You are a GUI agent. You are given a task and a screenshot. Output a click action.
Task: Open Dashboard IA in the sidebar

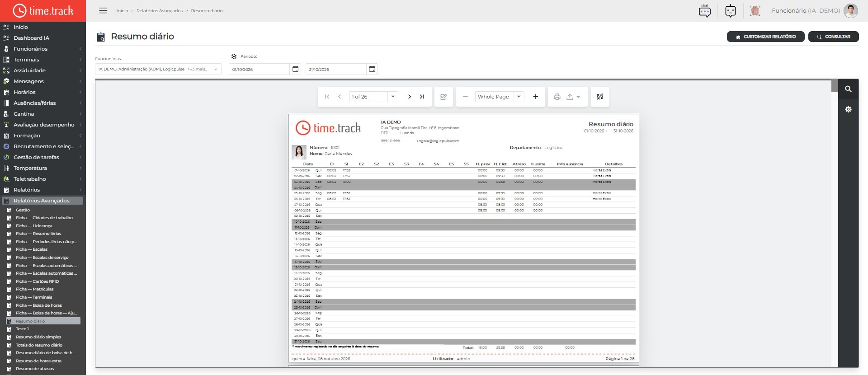pyautogui.click(x=42, y=38)
